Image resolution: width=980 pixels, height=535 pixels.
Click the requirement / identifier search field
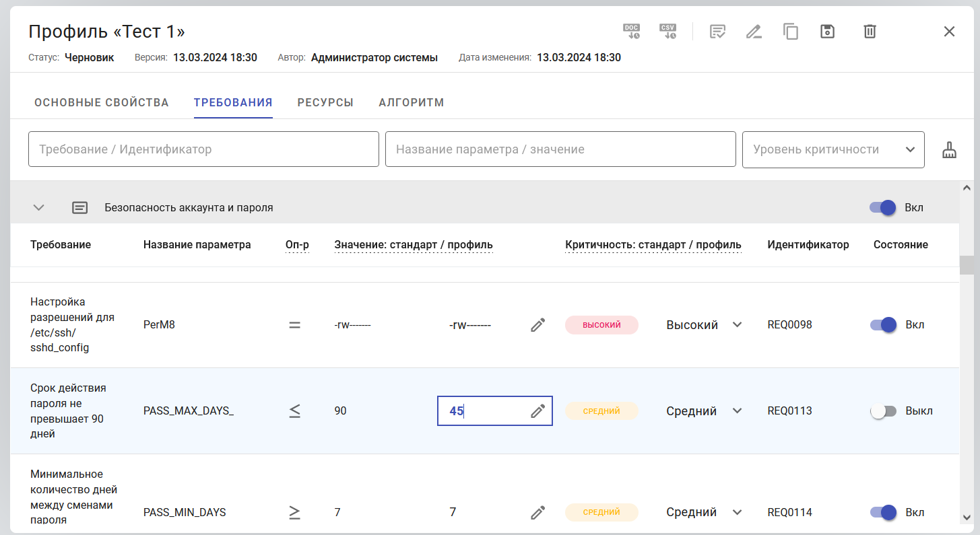203,149
